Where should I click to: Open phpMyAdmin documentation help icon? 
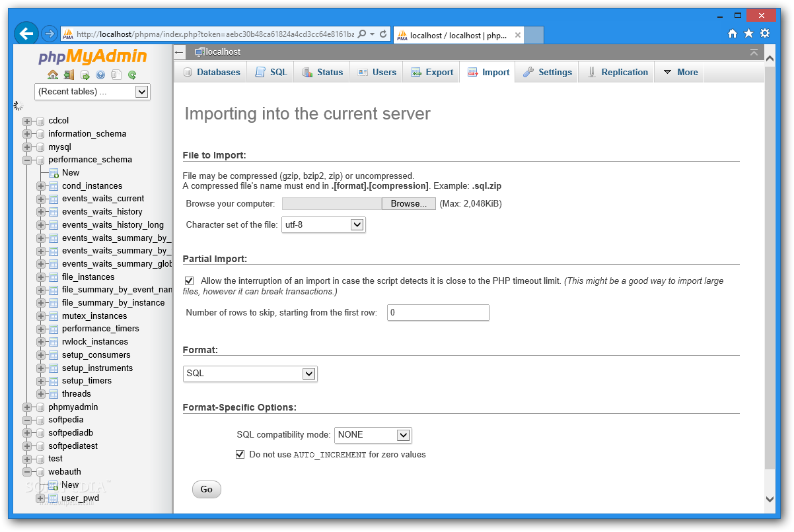click(100, 75)
